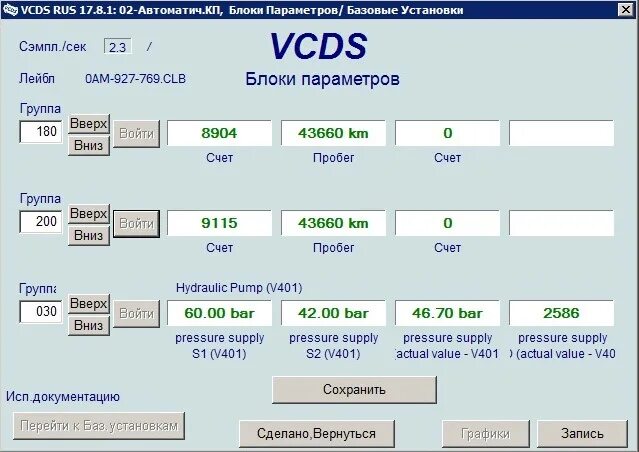
Task: Click the Исп.документацию label
Action: (63, 397)
